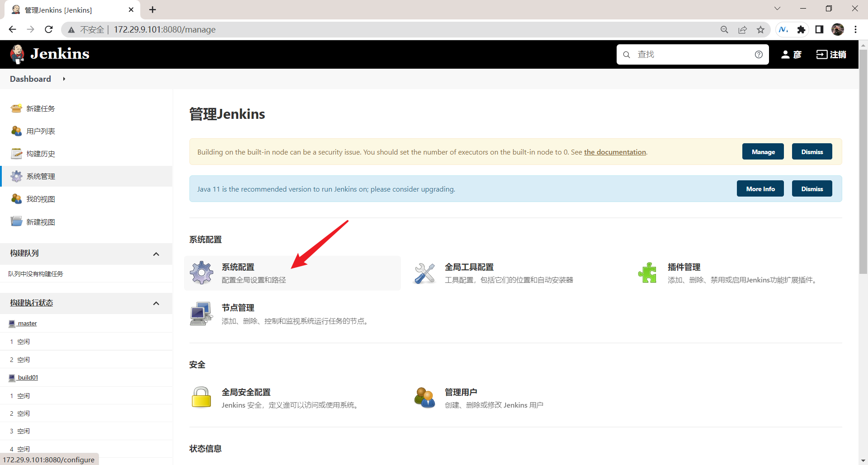This screenshot has width=868, height=465.
Task: Collapse the 构建队列 panel
Action: pyautogui.click(x=156, y=254)
